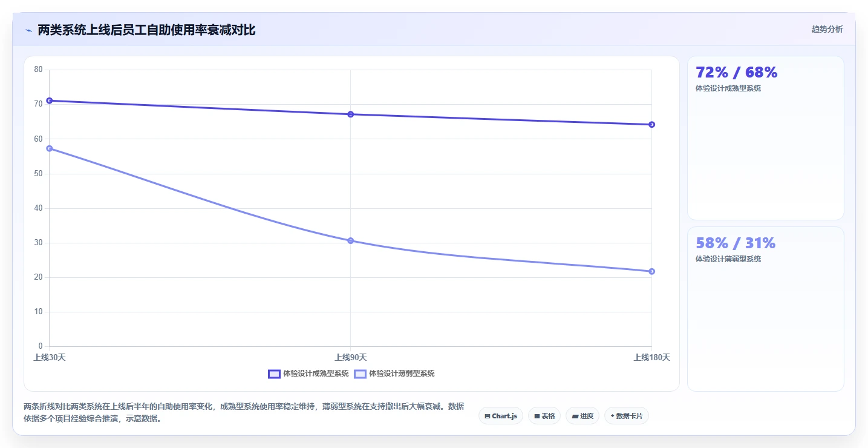Toggle 体验设计成熟型系统 legend item
Image resolution: width=868 pixels, height=448 pixels.
pyautogui.click(x=308, y=374)
